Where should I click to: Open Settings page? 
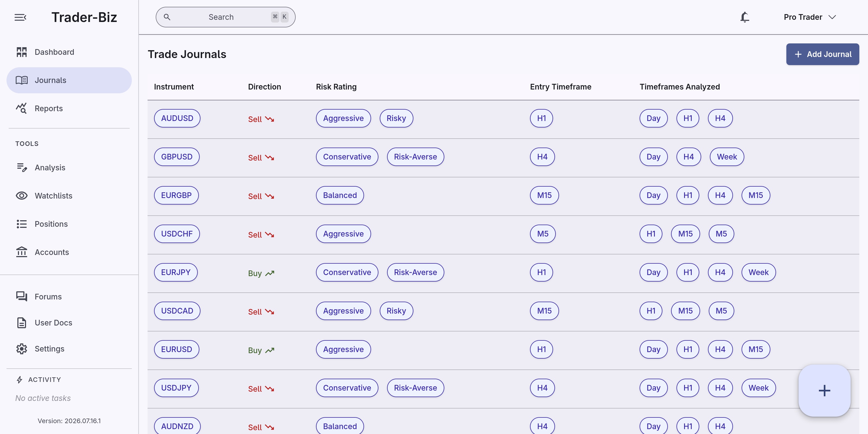(69, 349)
